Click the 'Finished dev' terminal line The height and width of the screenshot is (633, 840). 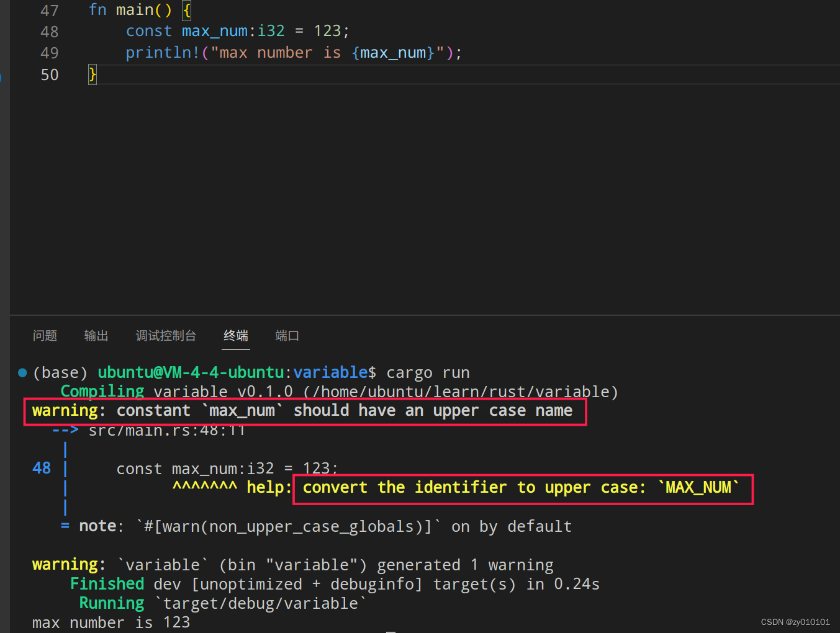tap(335, 584)
